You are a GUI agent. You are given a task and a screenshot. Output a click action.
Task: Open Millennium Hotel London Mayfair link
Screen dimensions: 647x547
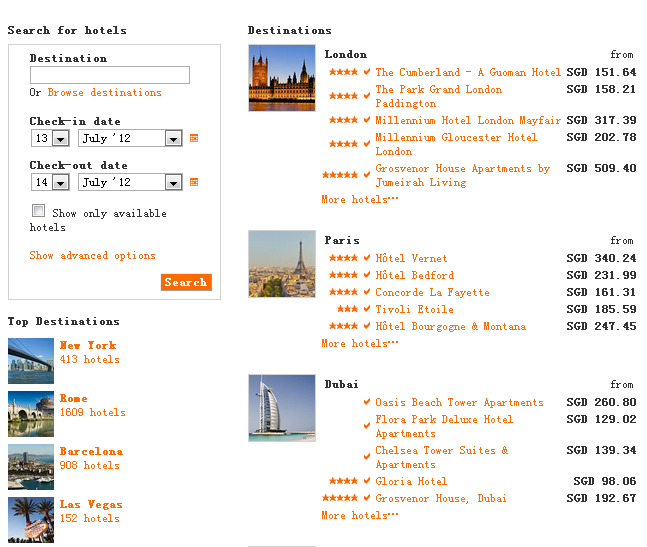[468, 120]
